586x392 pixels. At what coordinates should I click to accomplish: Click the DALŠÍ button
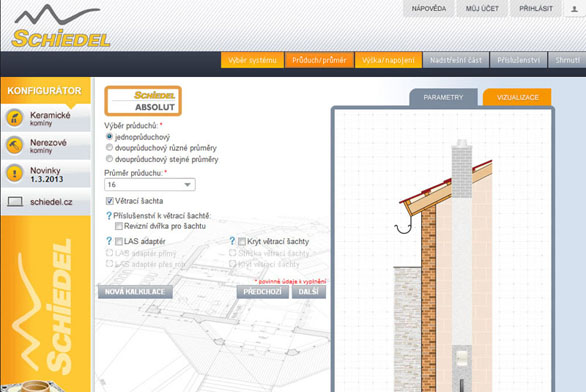click(x=309, y=291)
